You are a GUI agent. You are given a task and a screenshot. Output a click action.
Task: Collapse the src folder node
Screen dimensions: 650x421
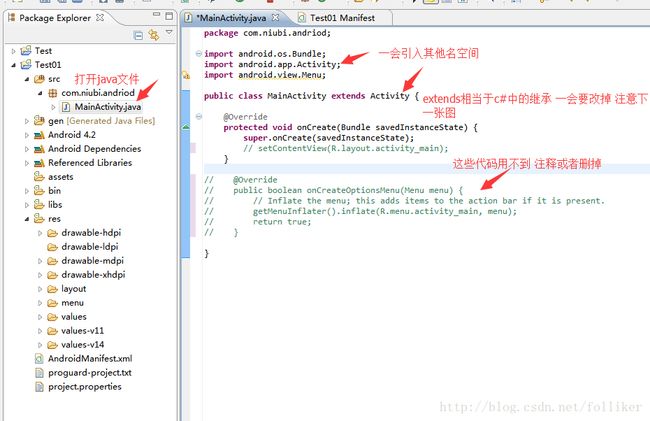[27, 79]
